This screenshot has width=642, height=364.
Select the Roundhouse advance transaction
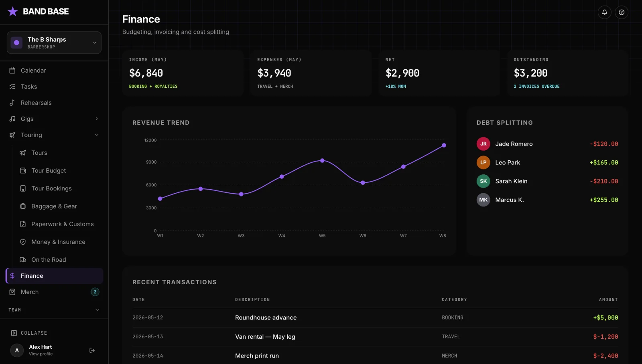tap(375, 318)
